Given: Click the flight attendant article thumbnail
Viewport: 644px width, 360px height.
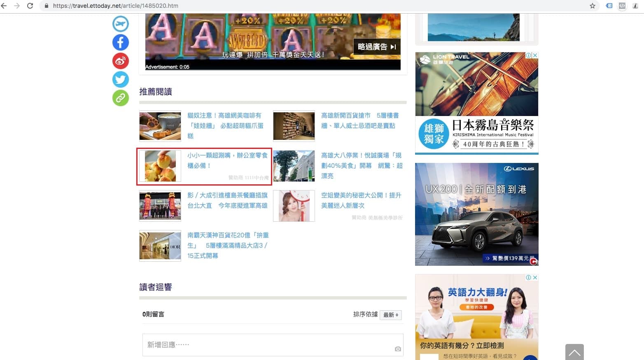Looking at the screenshot, I should (x=294, y=206).
